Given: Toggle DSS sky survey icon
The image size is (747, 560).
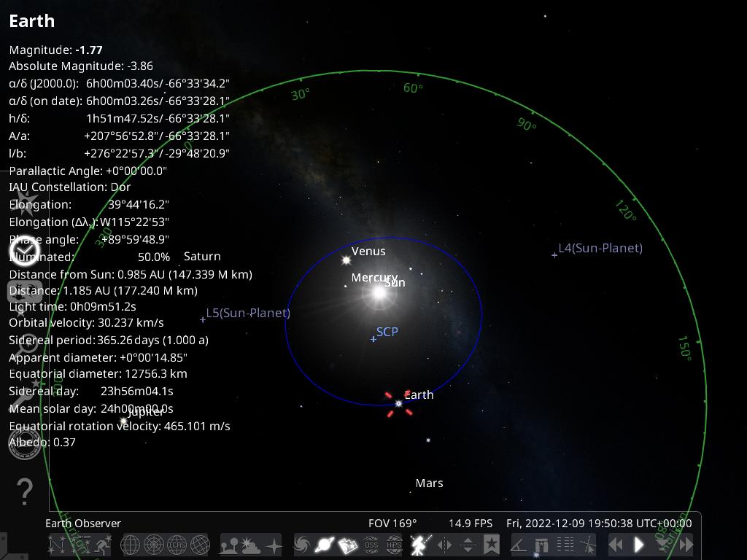Looking at the screenshot, I should tap(371, 544).
